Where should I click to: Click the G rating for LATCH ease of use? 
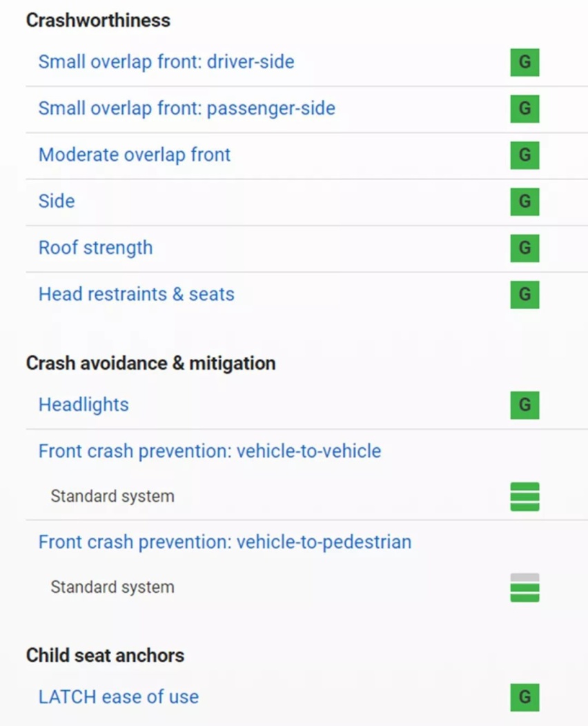(525, 697)
